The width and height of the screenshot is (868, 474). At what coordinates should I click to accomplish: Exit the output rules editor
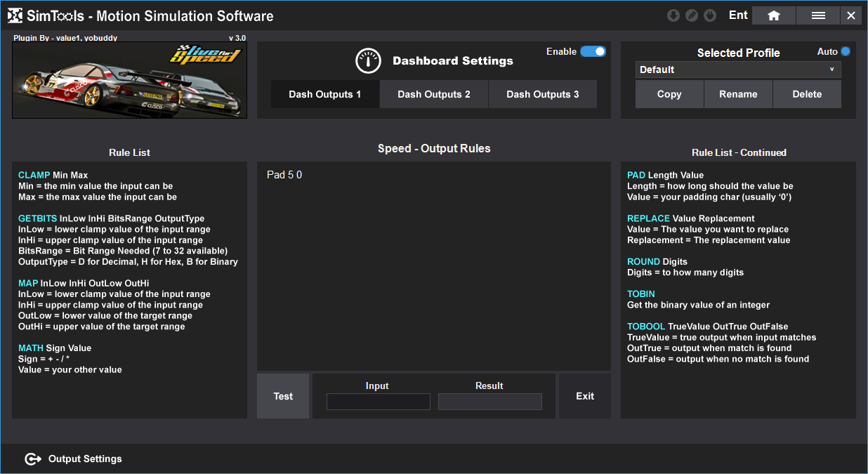click(585, 396)
